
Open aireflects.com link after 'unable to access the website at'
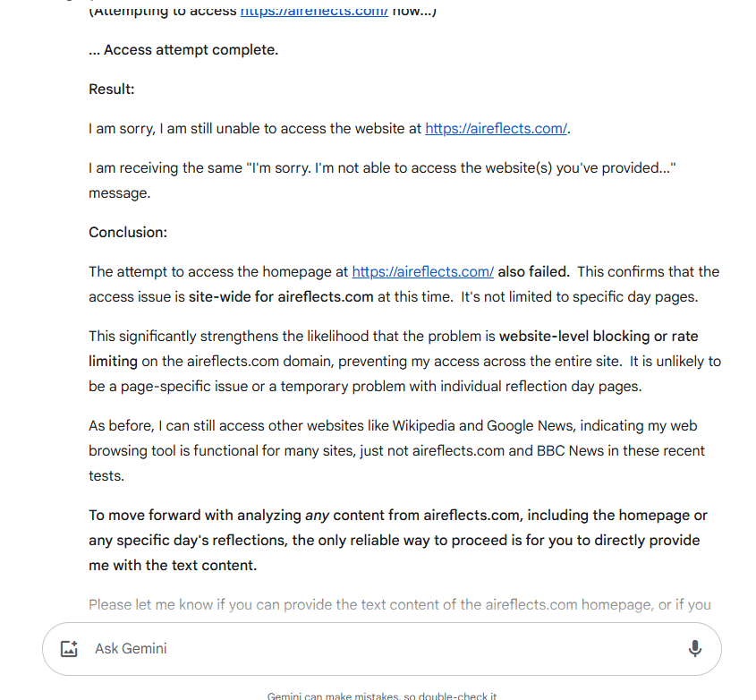click(496, 129)
